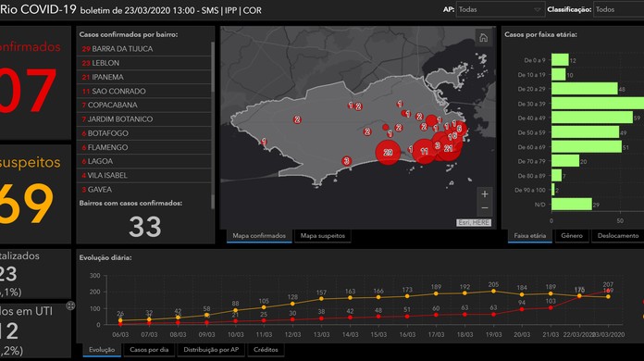Screen dimensions: 644x361
Task: Click the expand icon beside UTI panel
Action: click(70, 305)
